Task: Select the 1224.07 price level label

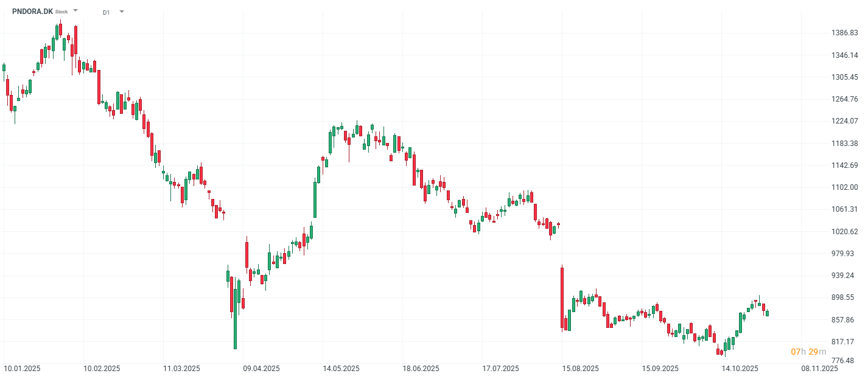Action: pyautogui.click(x=845, y=121)
